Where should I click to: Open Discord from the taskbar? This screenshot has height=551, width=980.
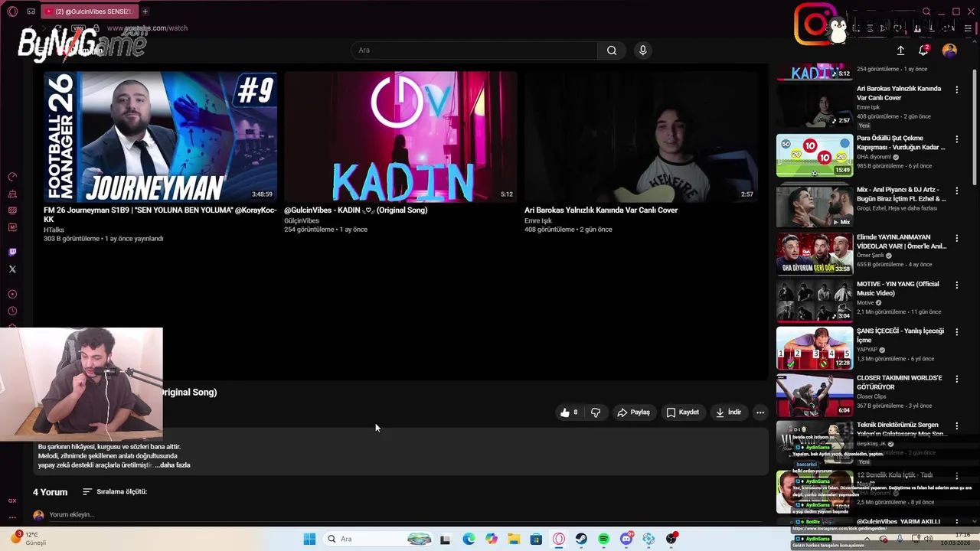[x=626, y=539]
